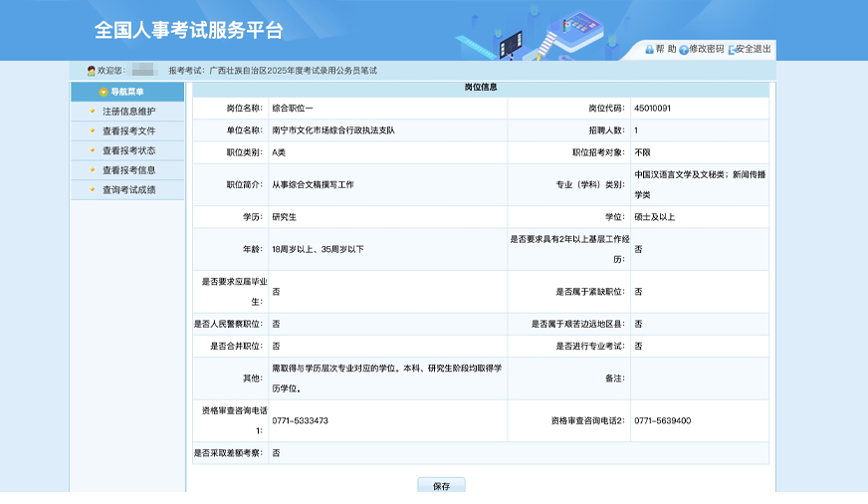868x504 pixels.
Task: Click the 岗位信息 table header
Action: tap(481, 88)
